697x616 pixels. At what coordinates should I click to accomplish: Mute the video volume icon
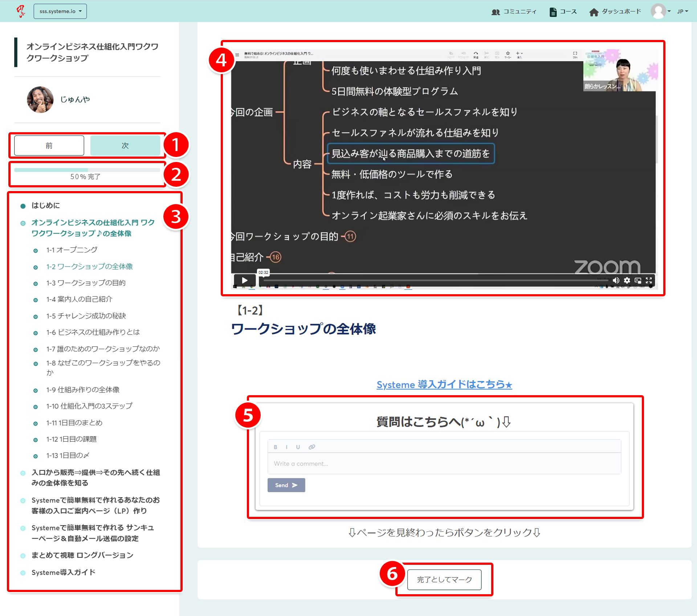click(x=616, y=280)
